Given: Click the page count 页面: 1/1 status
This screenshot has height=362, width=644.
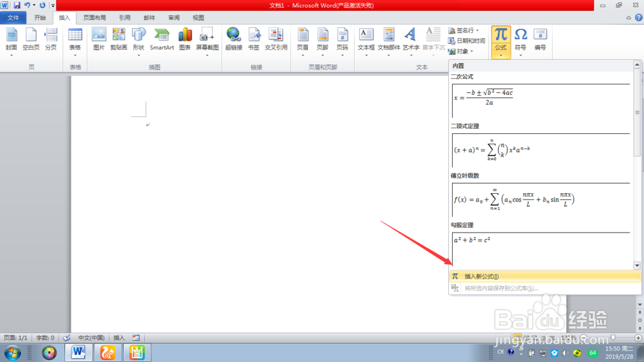Looking at the screenshot, I should click(x=15, y=338).
